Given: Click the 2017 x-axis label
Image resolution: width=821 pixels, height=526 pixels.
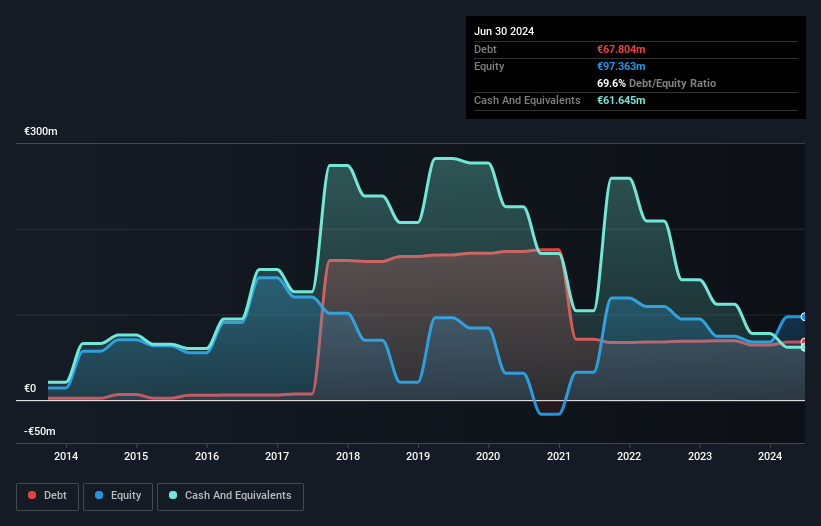Looking at the screenshot, I should pyautogui.click(x=277, y=456).
